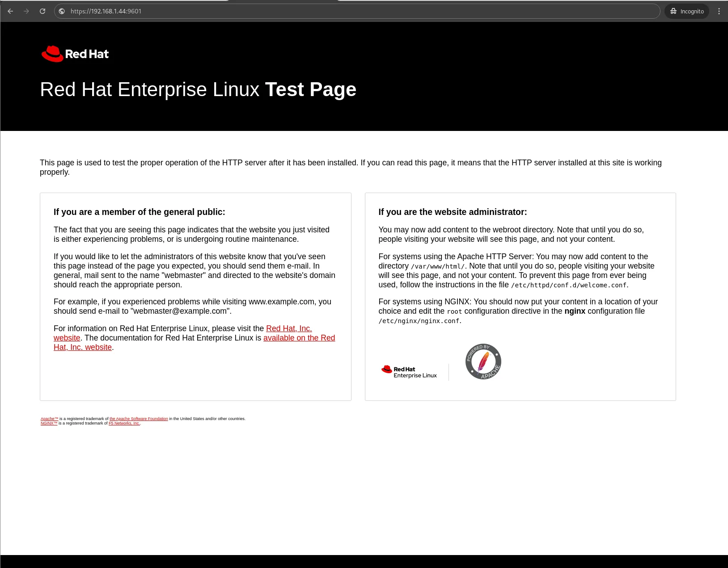Screen dimensions: 728x568
Task: Click the /var/www/html/ path text
Action: coord(438,266)
